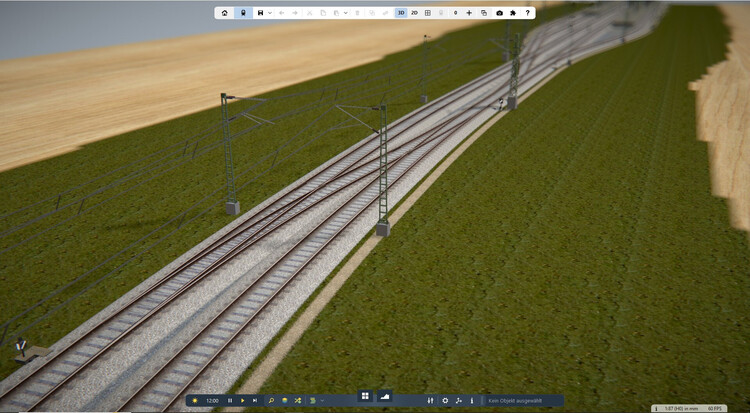The width and height of the screenshot is (750, 413).
Task: Take a screenshot with camera icon
Action: 499,13
